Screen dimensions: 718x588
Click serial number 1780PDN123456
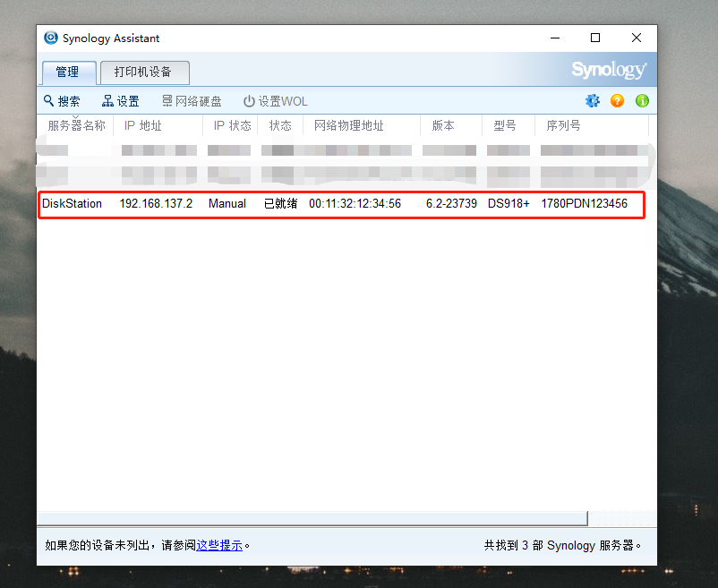[x=585, y=204]
